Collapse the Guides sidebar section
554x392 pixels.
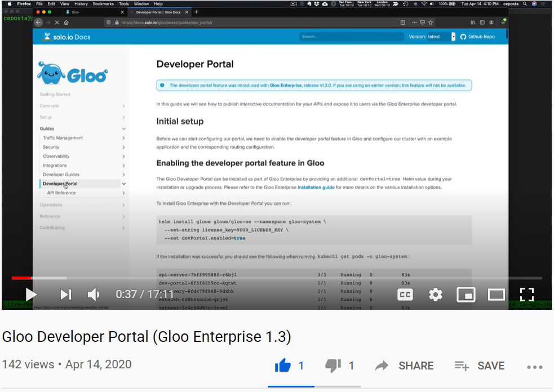click(x=123, y=128)
